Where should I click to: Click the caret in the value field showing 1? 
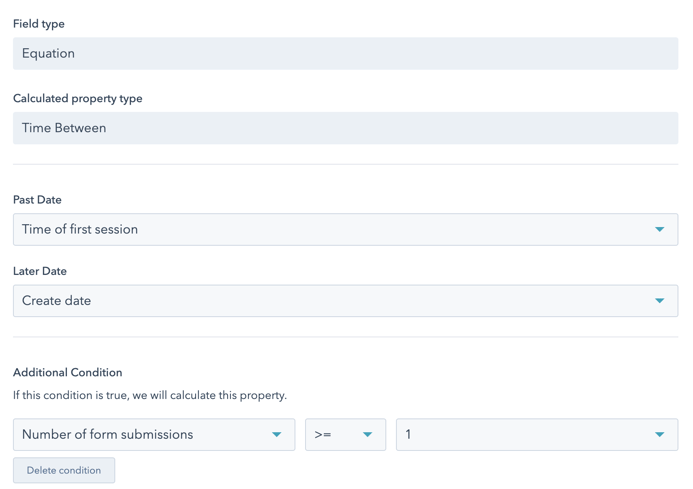(659, 435)
